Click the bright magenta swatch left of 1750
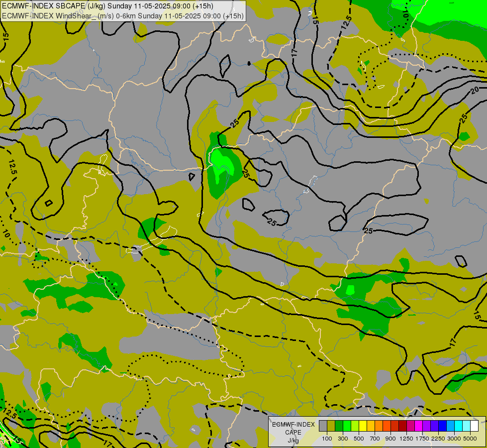The height and width of the screenshot is (448, 487). [x=418, y=426]
